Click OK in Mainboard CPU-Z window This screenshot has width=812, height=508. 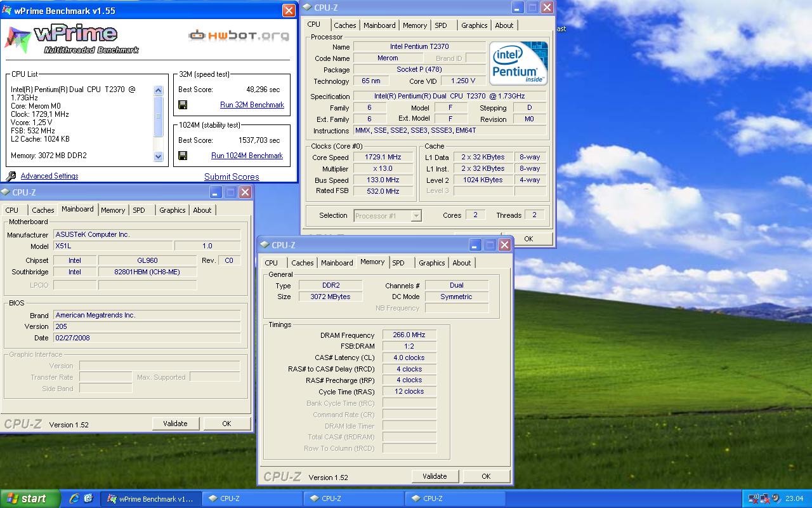(x=226, y=424)
